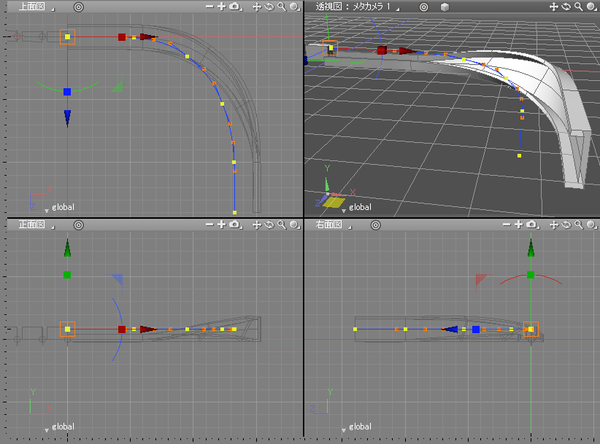600x444 pixels.
Task: Click the cube icon in the 透視図 header
Action: coord(445,7)
